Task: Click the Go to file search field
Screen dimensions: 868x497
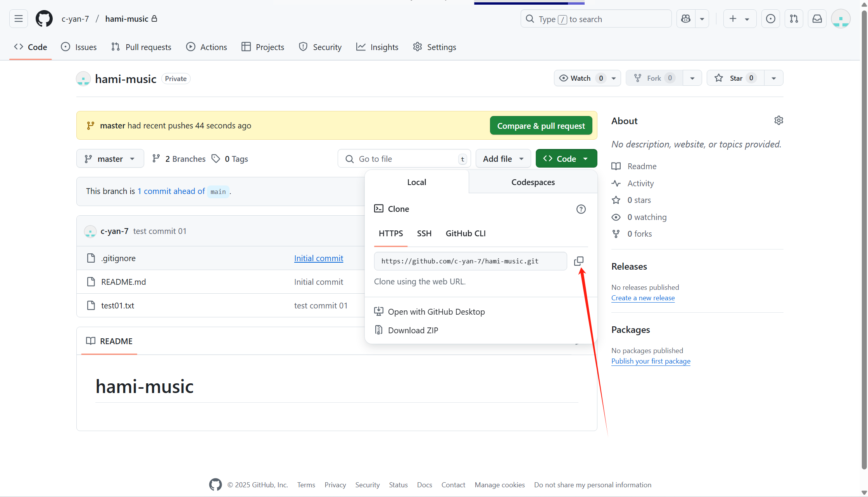Action: (x=403, y=158)
